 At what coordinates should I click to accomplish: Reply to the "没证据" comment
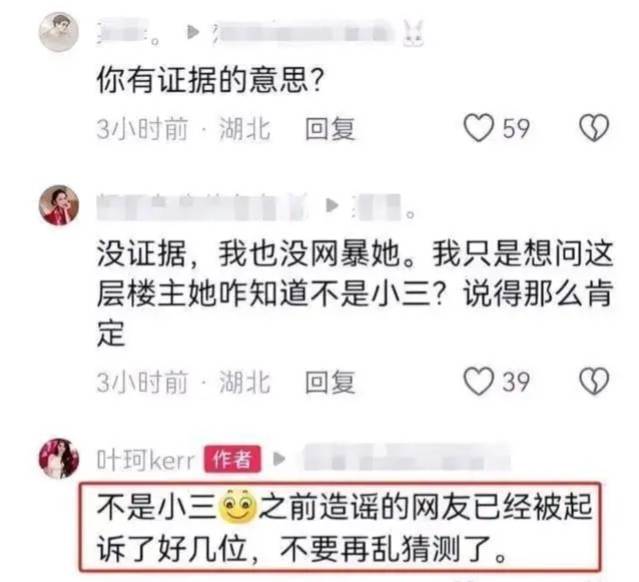point(330,382)
